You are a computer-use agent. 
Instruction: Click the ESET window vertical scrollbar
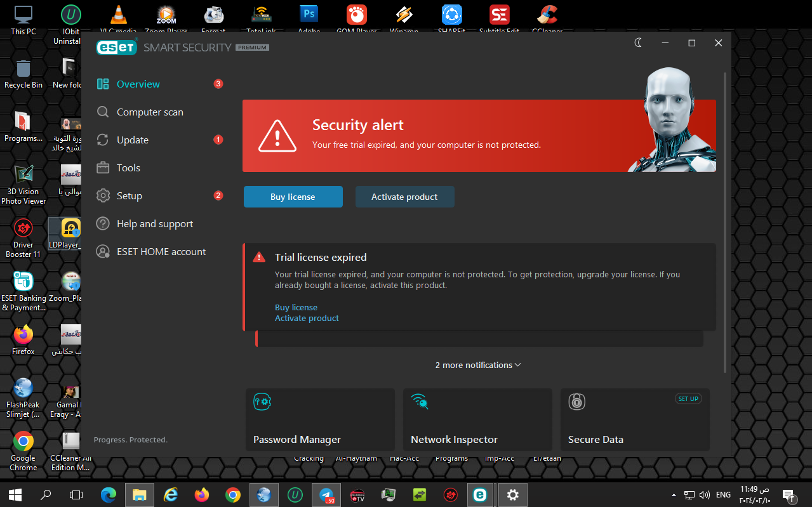(725, 222)
